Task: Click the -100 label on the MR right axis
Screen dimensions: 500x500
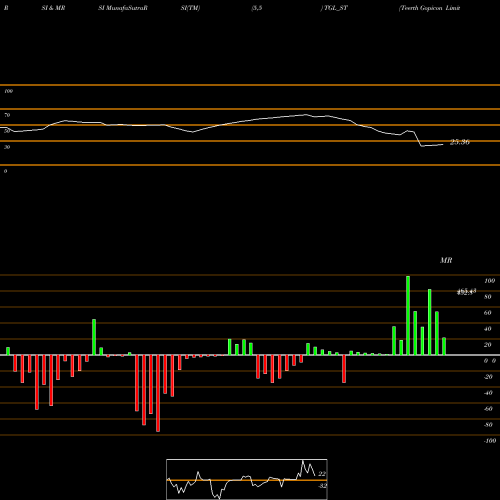Action: point(490,441)
